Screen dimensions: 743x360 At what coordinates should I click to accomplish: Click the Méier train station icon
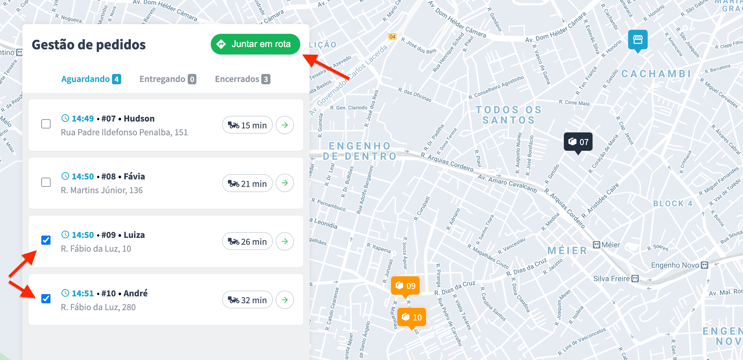pos(596,245)
